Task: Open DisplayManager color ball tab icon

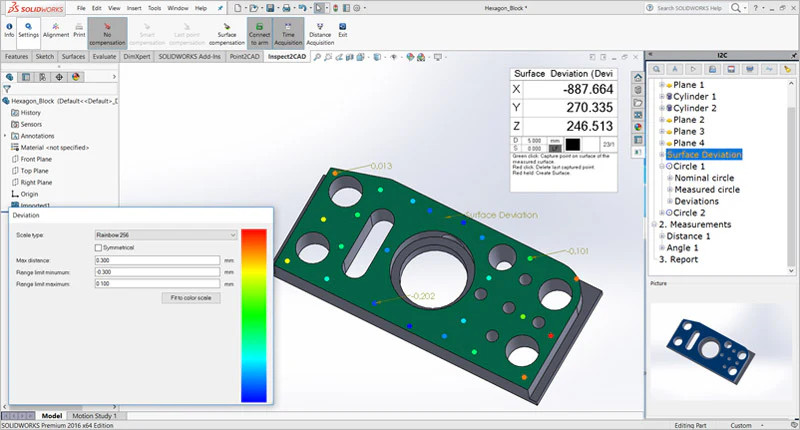Action: [x=76, y=77]
